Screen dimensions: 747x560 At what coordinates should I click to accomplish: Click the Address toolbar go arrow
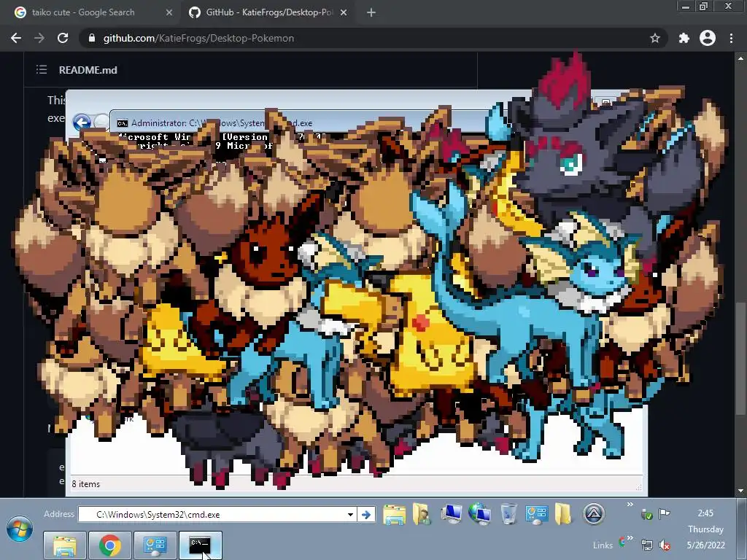tap(366, 515)
